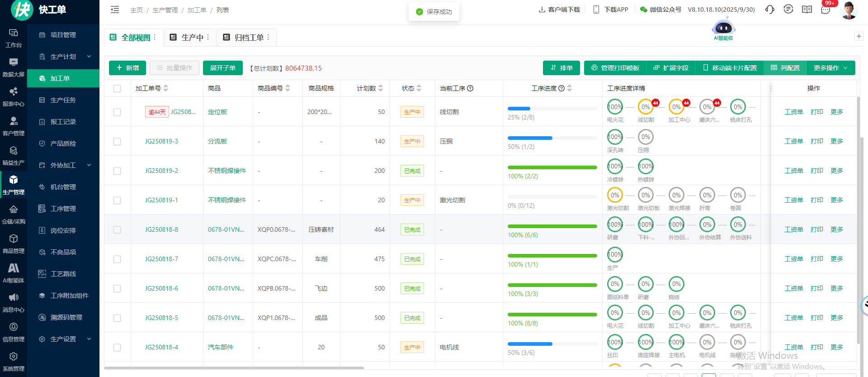868x377 pixels.
Task: Open 报表中心 in the left icon bar
Action: click(x=14, y=96)
